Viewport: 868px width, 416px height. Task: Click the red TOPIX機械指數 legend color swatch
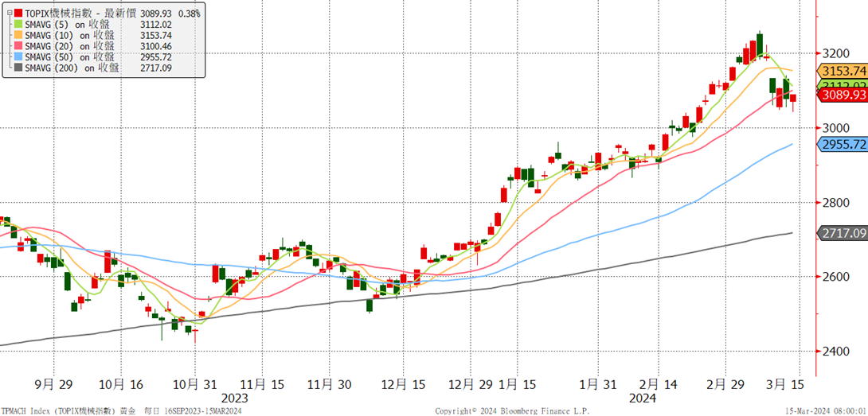[x=19, y=13]
